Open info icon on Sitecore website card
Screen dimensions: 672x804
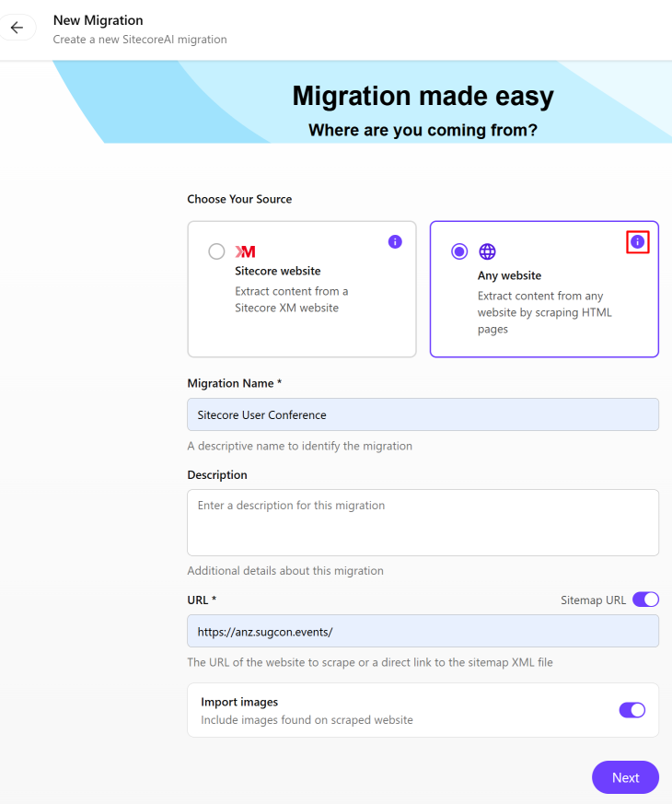click(x=395, y=242)
